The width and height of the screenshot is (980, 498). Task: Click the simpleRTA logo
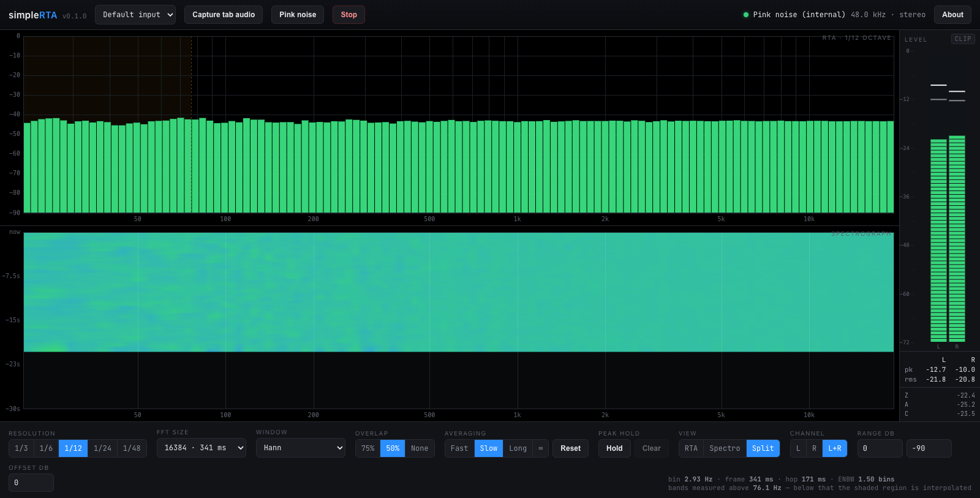tap(32, 15)
